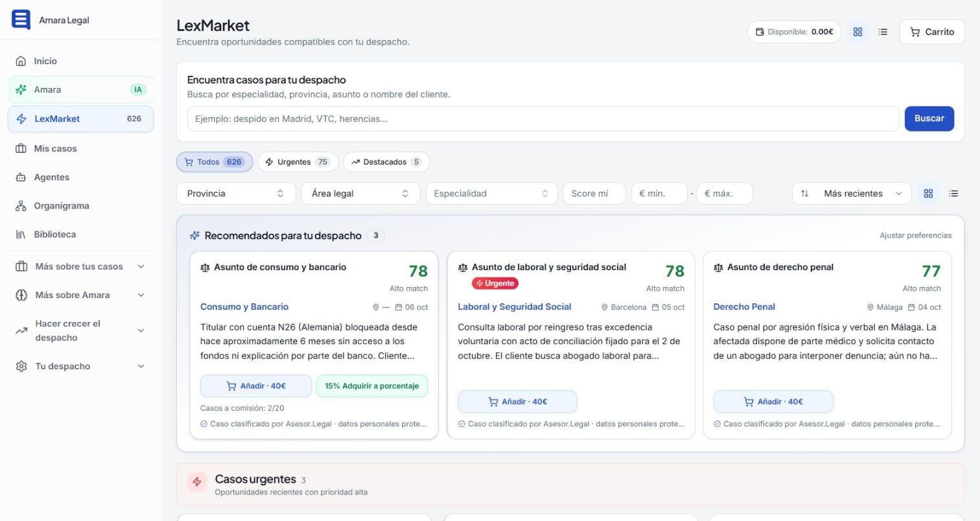Click the € mín. price field
Image resolution: width=980 pixels, height=521 pixels.
[x=659, y=193]
